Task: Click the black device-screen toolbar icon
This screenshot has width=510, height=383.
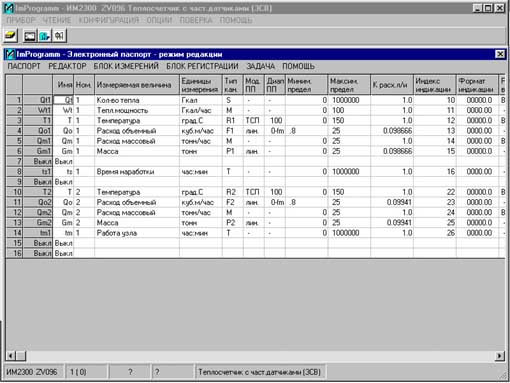Action: coord(30,36)
